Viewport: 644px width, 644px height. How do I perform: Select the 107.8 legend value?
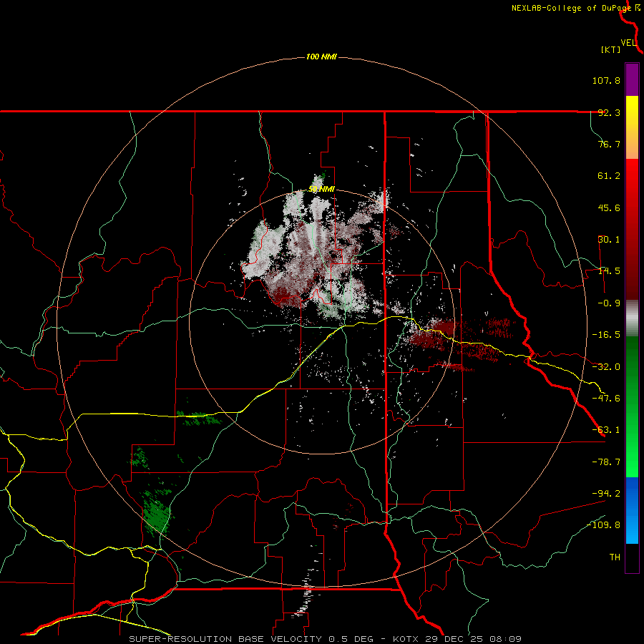point(606,80)
